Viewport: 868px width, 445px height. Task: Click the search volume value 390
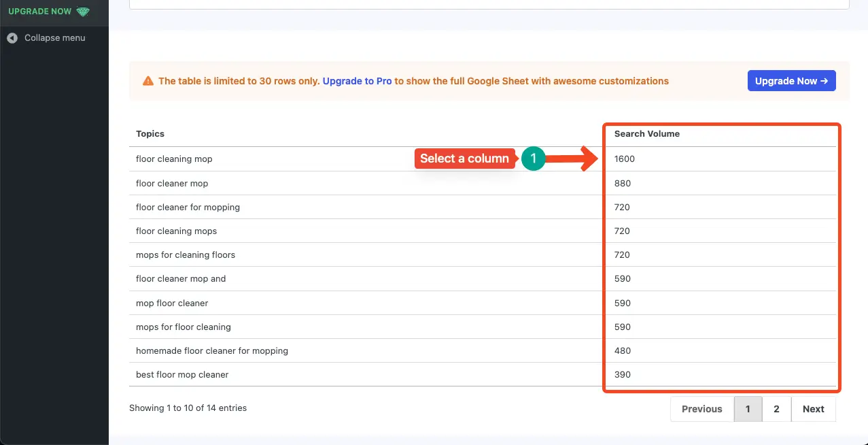(x=623, y=374)
